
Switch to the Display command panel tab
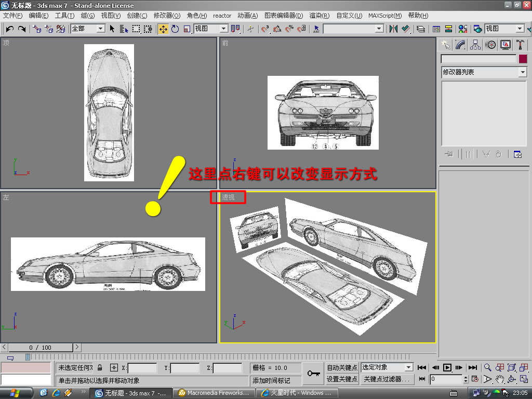(x=505, y=45)
